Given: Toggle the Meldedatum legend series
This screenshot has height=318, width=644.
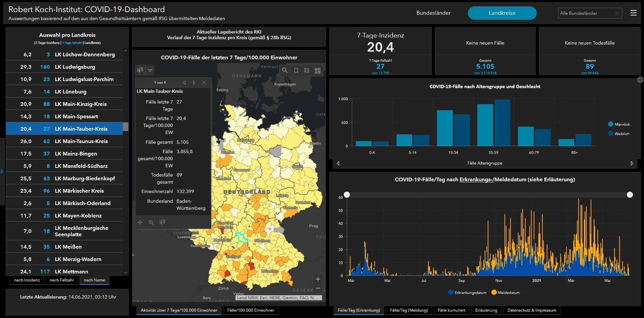Looking at the screenshot, I should (505, 293).
